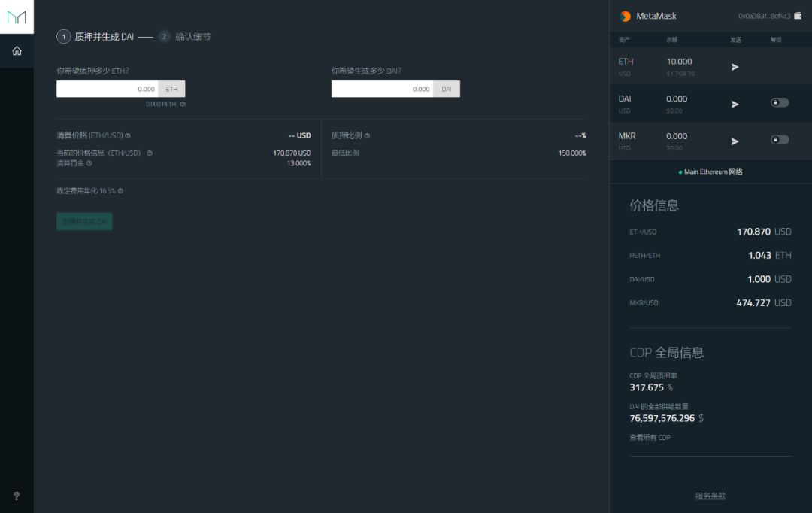Unlock the MKR token toggle
The height and width of the screenshot is (513, 812).
click(x=780, y=141)
